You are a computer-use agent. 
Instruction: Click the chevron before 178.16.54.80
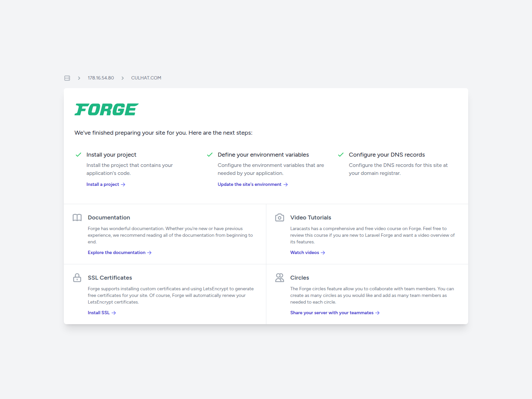coord(79,78)
